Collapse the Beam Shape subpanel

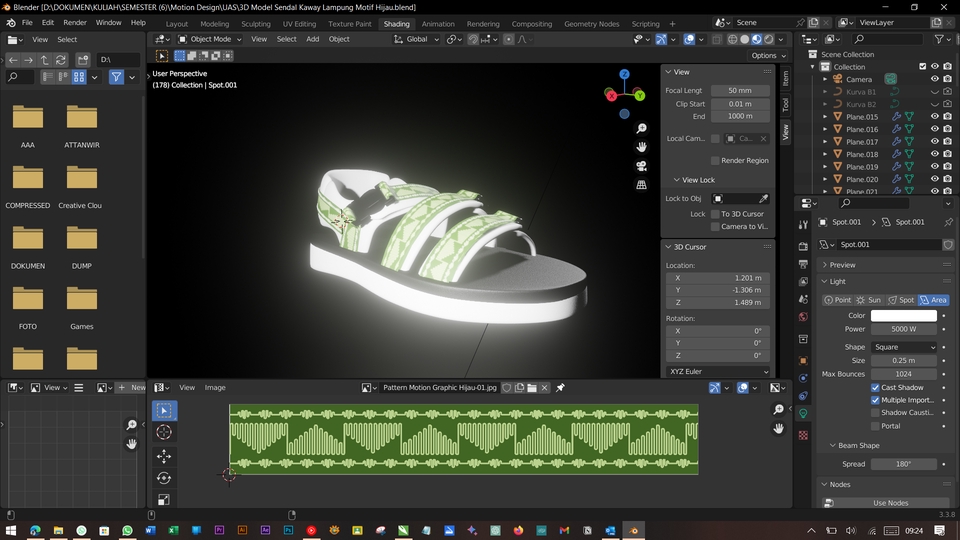(833, 446)
